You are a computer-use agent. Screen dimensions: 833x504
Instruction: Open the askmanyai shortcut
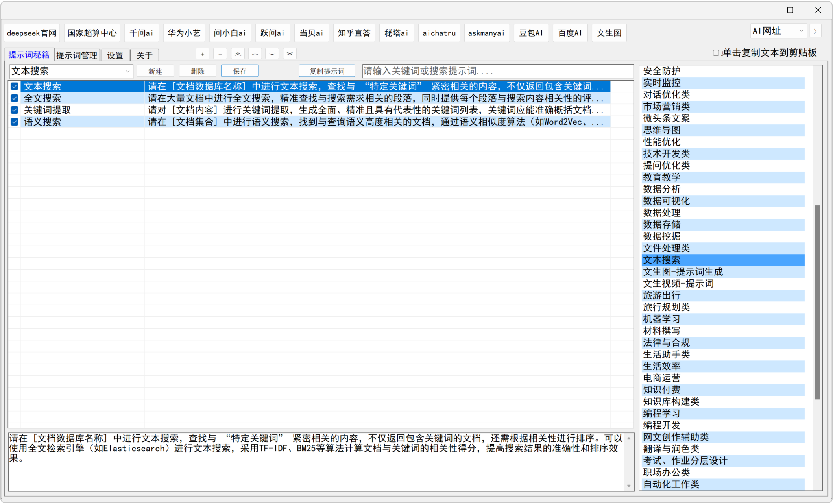[487, 33]
